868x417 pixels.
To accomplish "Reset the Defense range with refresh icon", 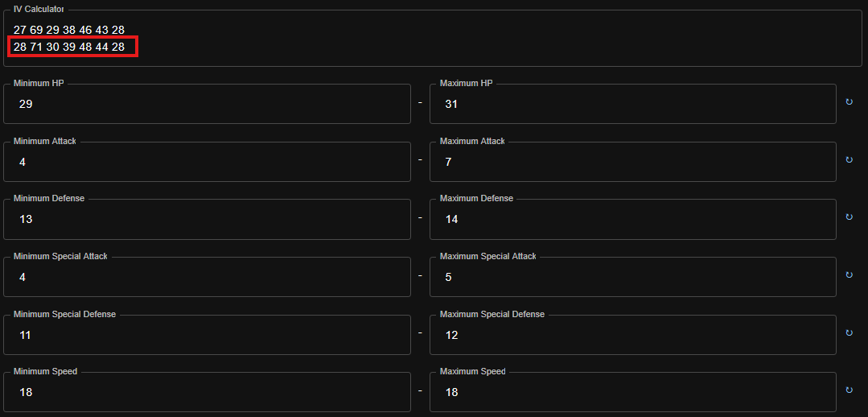I will pos(849,217).
